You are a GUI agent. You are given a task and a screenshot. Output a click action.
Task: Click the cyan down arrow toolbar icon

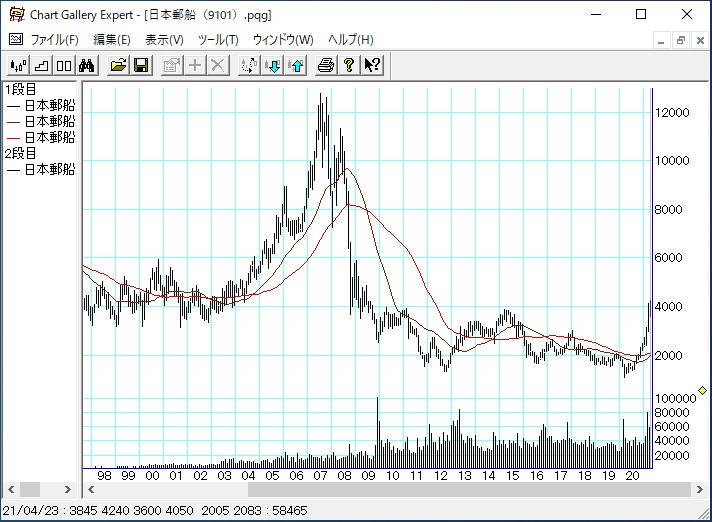click(273, 66)
